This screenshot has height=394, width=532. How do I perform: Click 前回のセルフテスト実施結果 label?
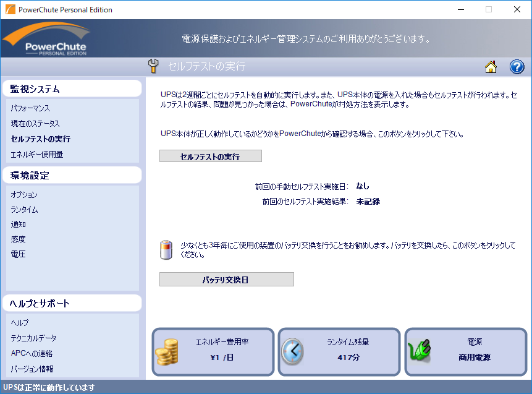pos(305,202)
